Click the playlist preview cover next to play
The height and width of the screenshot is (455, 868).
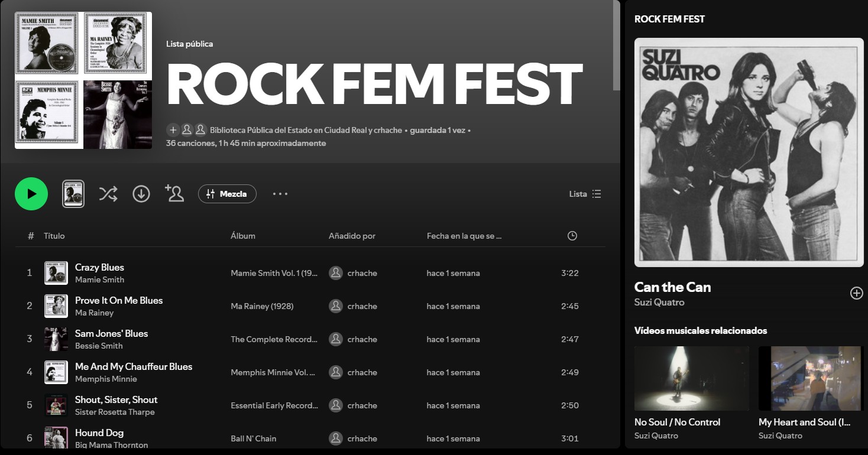point(73,194)
